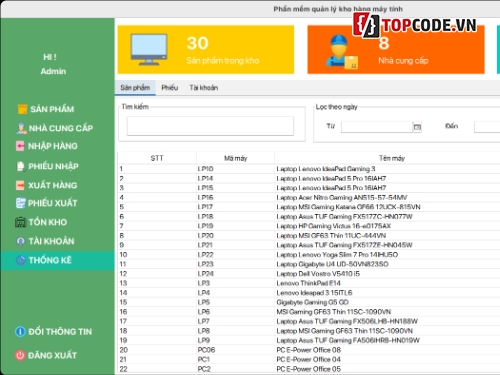The height and width of the screenshot is (375, 500).
Task: Open NHẬP HÀNG menu item
Action: (53, 146)
